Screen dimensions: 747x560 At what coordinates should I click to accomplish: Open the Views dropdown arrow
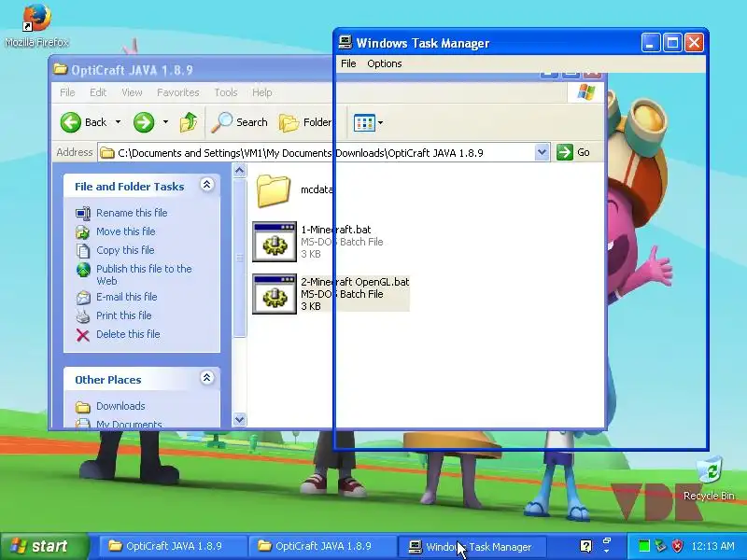380,123
